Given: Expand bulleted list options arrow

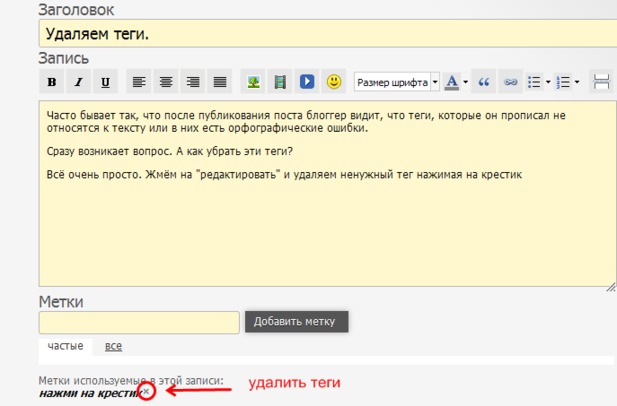Looking at the screenshot, I should tap(548, 82).
